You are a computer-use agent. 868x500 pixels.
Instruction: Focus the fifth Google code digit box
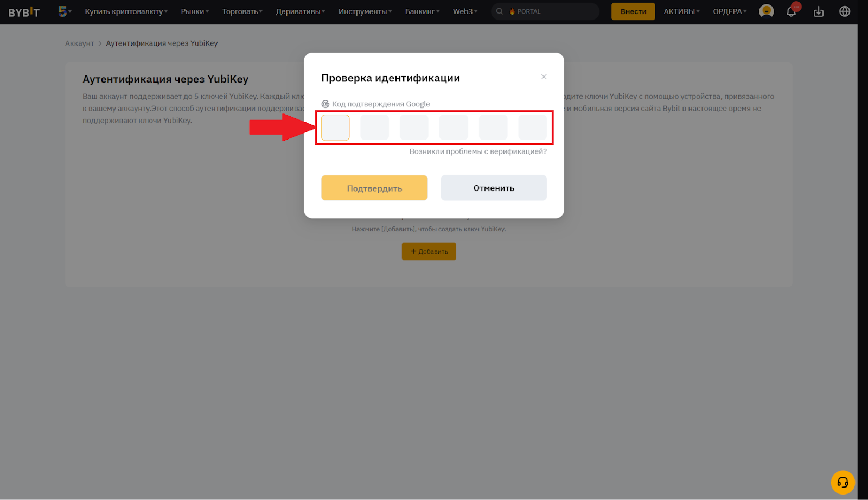[493, 128]
